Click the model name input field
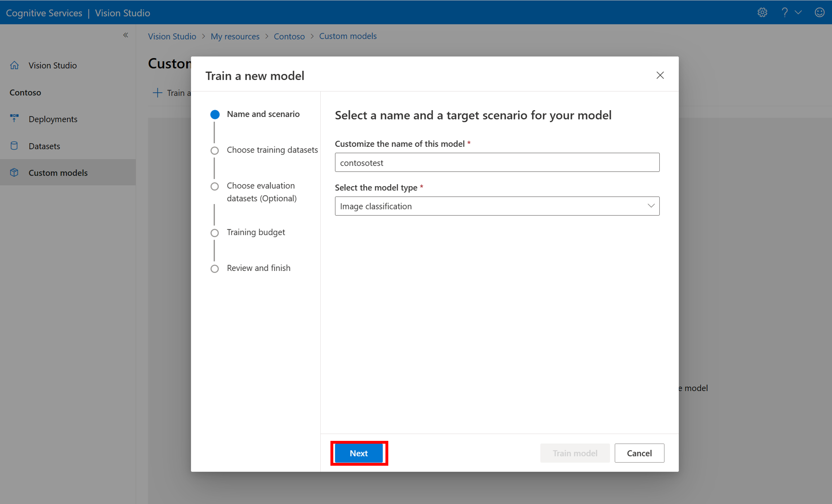Viewport: 832px width, 504px height. point(497,162)
